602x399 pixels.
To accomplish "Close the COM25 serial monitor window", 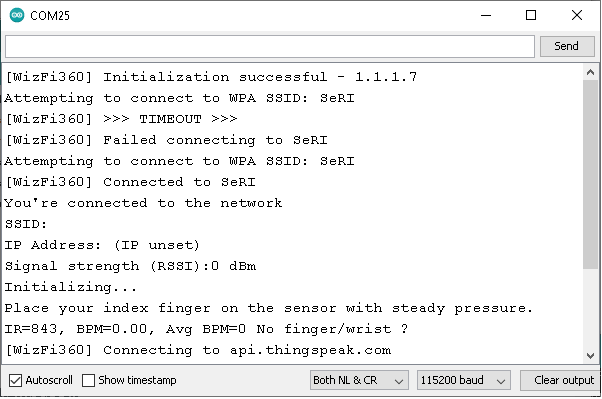I will (577, 15).
